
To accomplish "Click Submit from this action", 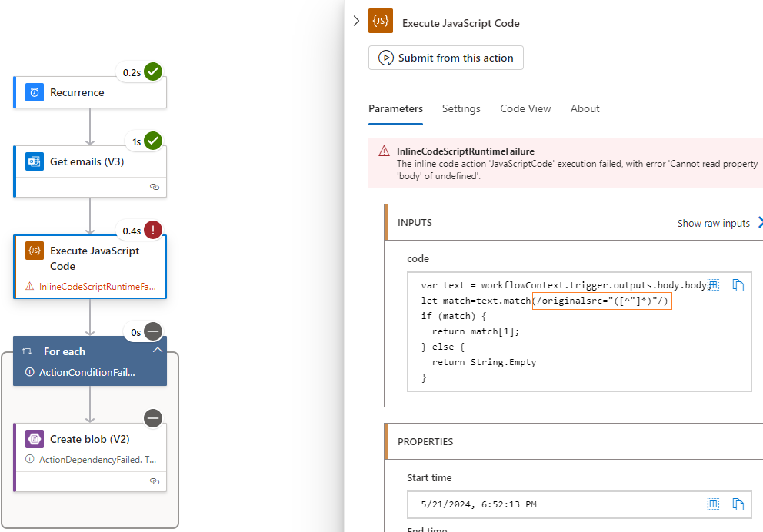I will point(445,58).
